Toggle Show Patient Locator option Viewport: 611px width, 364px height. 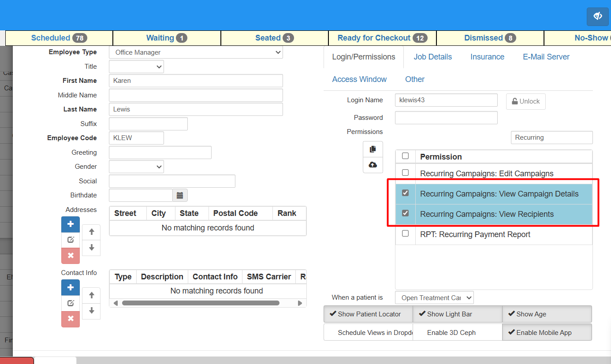coord(368,314)
